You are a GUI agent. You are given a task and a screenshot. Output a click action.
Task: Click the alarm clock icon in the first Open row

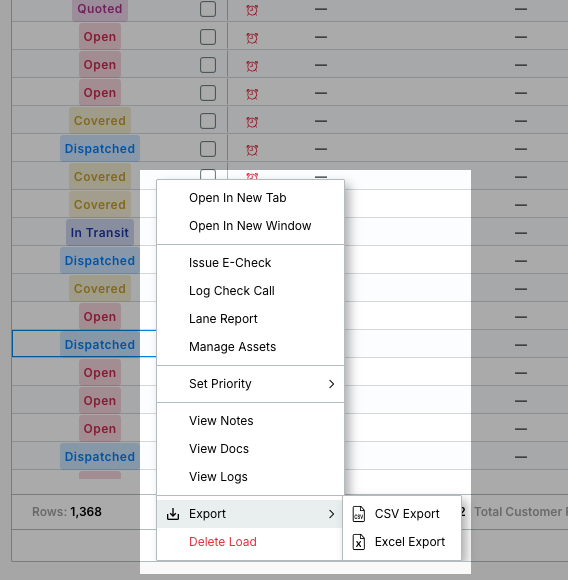click(252, 38)
